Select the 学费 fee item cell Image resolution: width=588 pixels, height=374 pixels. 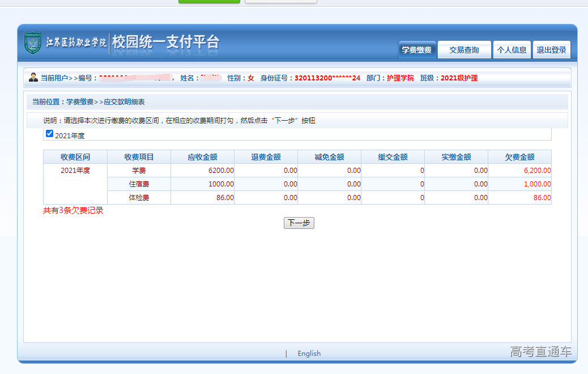pos(139,170)
